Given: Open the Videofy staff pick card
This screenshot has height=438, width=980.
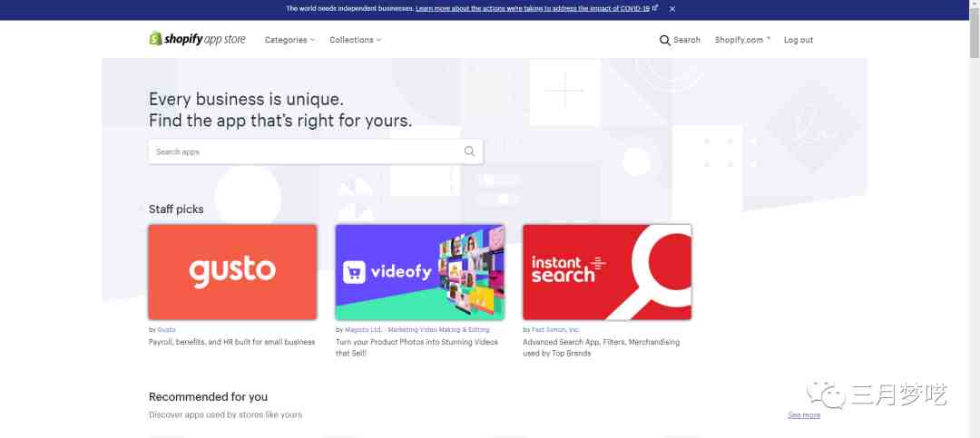Looking at the screenshot, I should [420, 272].
